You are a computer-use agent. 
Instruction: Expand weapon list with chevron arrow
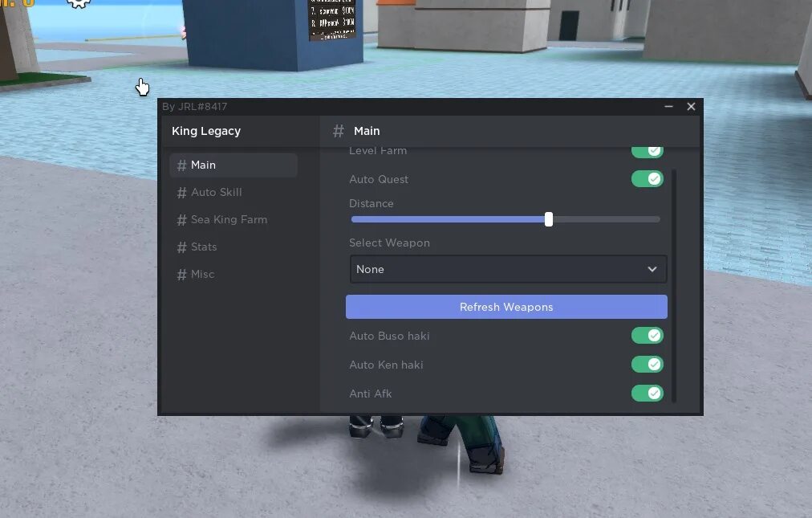652,269
